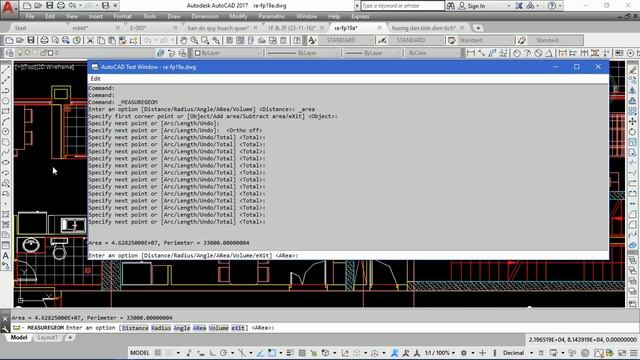Open the STANDARD text style dropdown
The height and width of the screenshot is (360, 640).
[347, 40]
